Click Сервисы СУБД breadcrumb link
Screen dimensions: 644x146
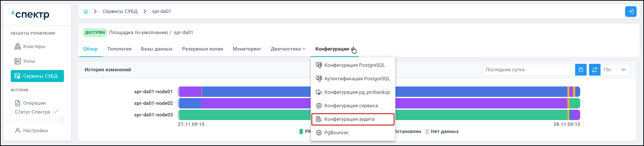click(120, 11)
